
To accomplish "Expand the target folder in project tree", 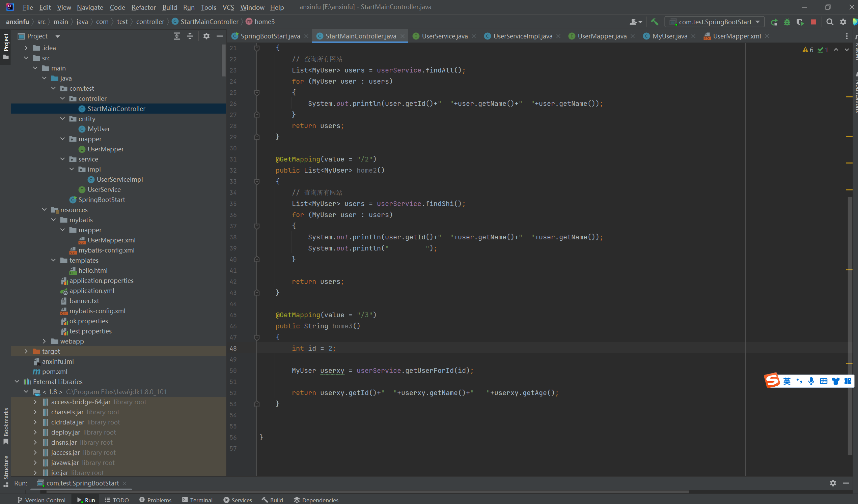I will [26, 351].
